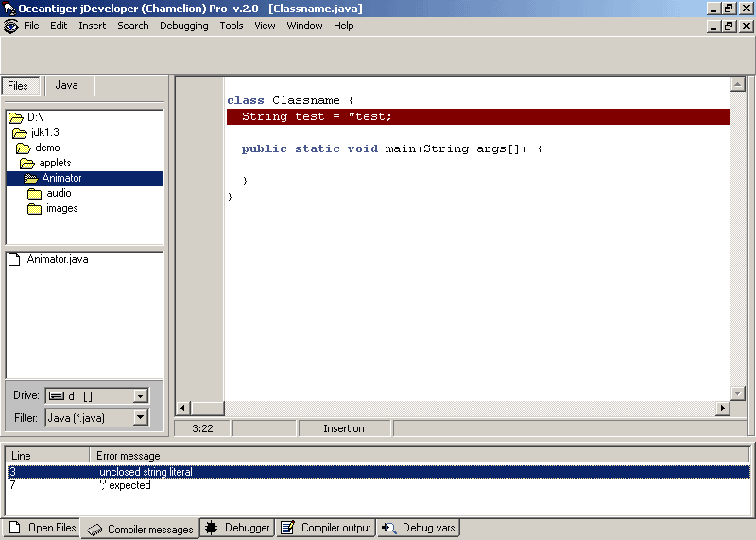756x540 pixels.
Task: Click the applets folder icon
Action: coord(27,163)
